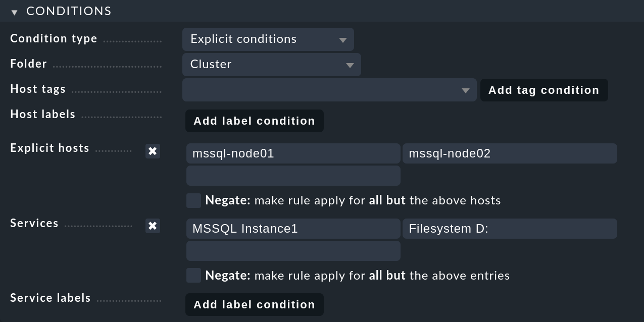Click Add label condition for Host labels

pyautogui.click(x=254, y=121)
